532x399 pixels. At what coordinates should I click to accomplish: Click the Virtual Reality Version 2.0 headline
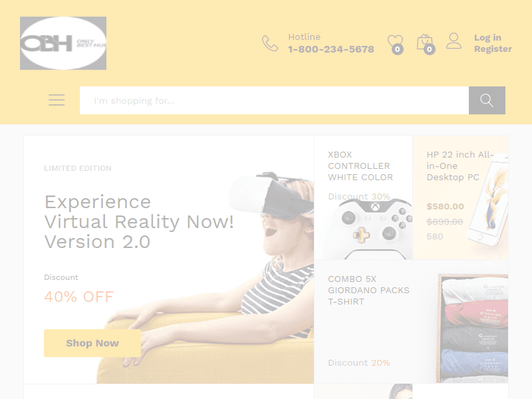pos(139,221)
